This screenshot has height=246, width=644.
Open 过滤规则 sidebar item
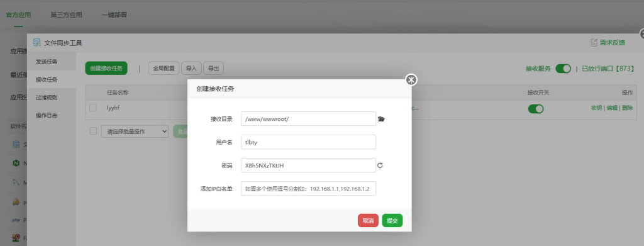click(52, 98)
